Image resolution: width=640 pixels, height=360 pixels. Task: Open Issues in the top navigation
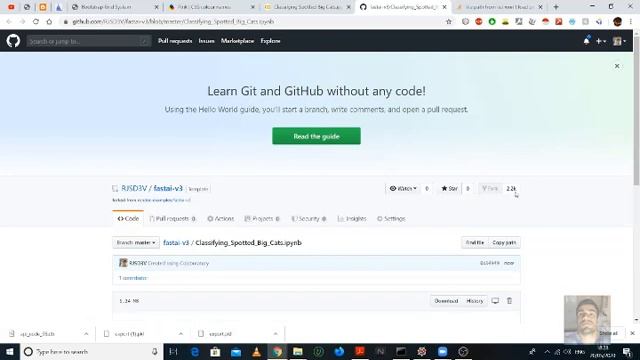coord(207,41)
